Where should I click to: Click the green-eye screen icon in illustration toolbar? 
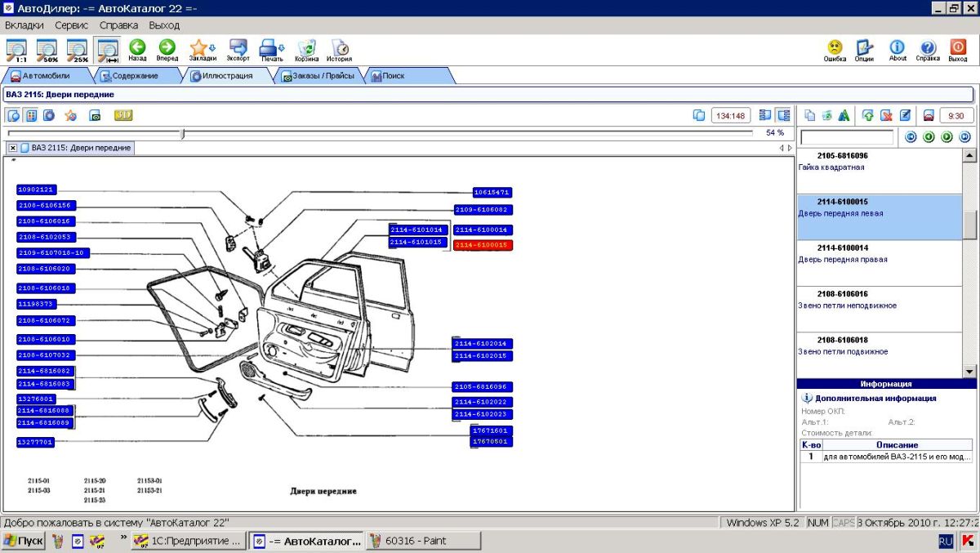(95, 115)
